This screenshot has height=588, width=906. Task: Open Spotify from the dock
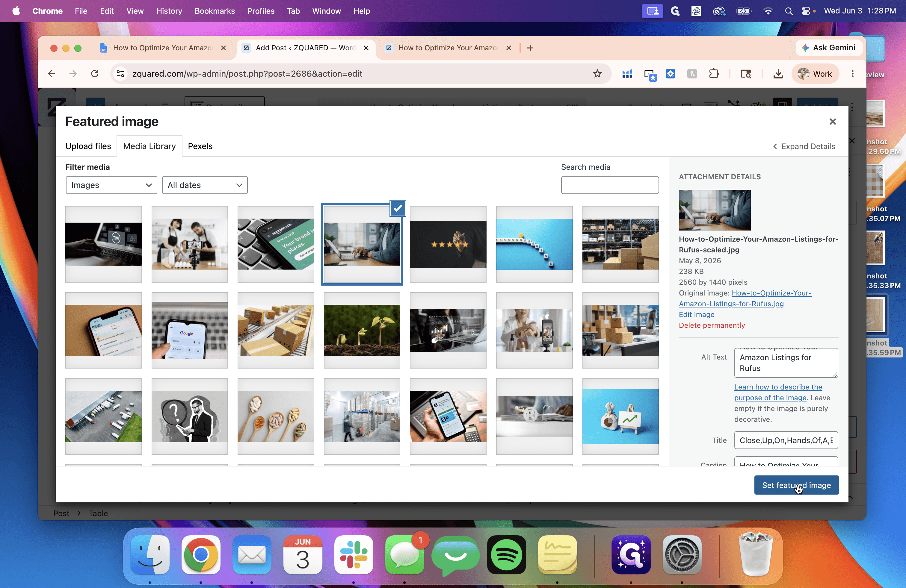coord(506,554)
